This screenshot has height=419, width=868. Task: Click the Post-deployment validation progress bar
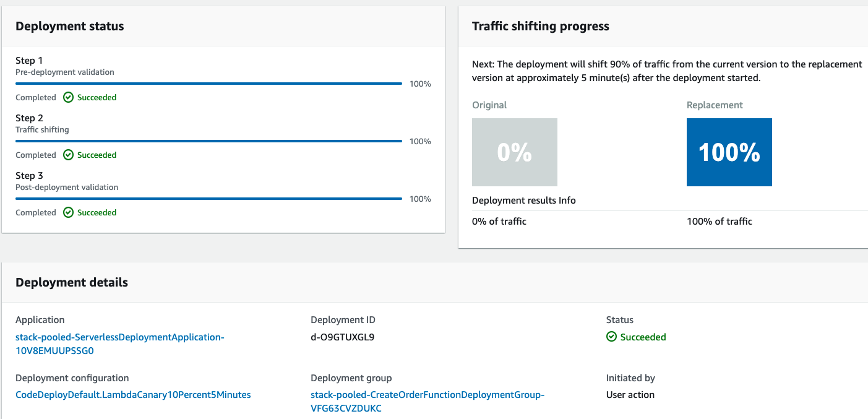click(x=209, y=199)
